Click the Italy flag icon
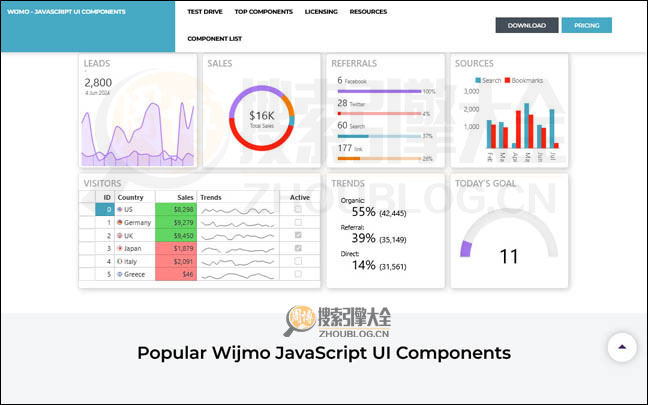Image resolution: width=648 pixels, height=405 pixels. [120, 261]
